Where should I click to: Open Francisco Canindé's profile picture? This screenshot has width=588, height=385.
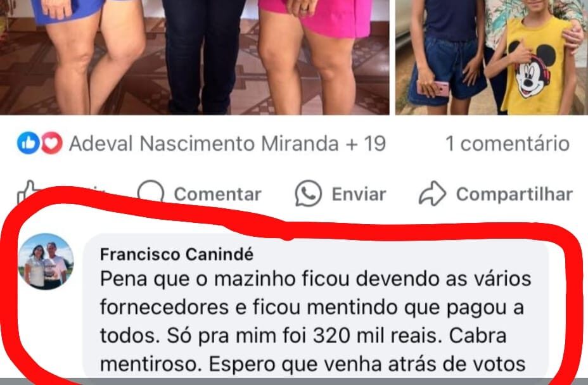46,262
